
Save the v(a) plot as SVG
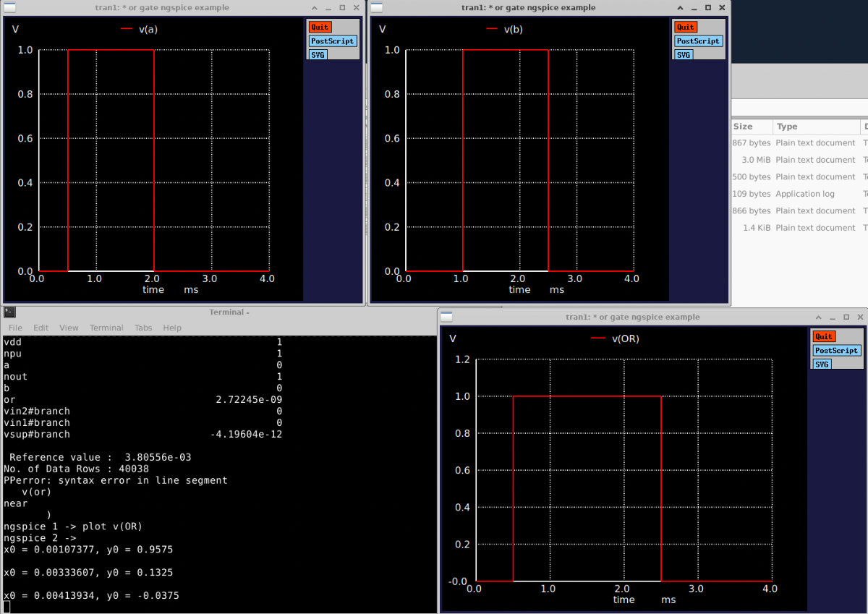coord(318,55)
